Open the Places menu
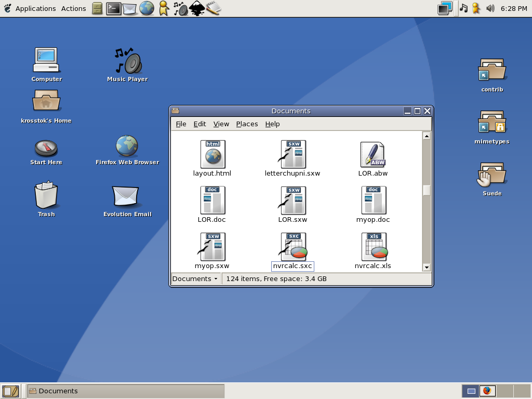Screen dimensions: 532x399 click(247, 124)
